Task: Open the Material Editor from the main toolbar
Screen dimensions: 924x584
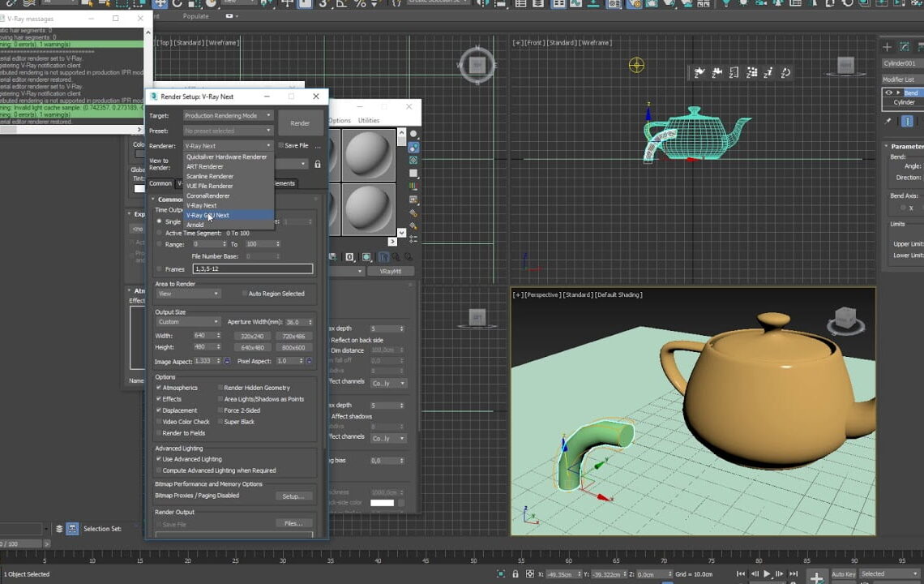Action: [614, 6]
